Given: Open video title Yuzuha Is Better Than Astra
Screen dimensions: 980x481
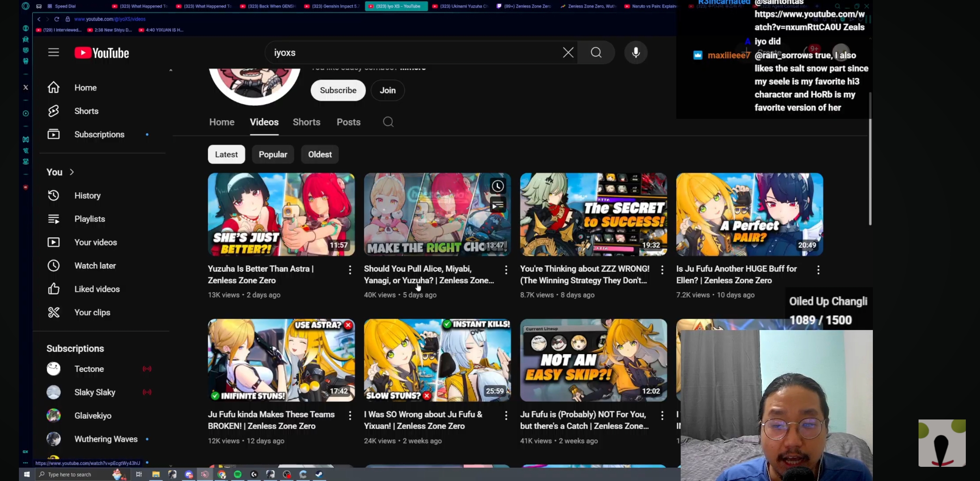Looking at the screenshot, I should point(261,274).
